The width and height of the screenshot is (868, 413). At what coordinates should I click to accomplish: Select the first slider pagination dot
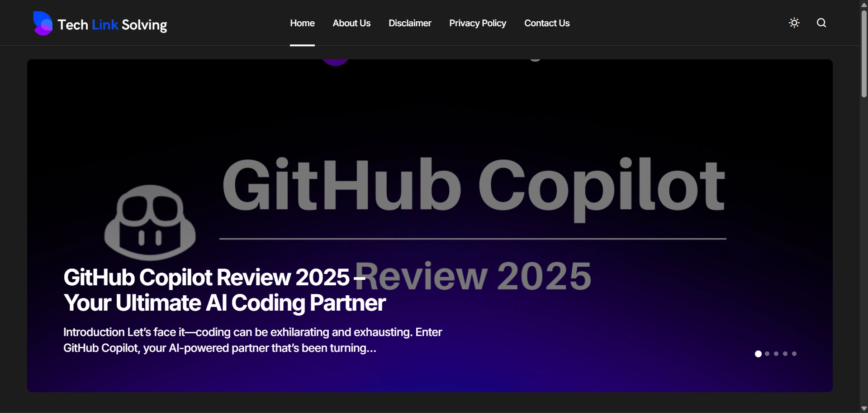click(758, 354)
